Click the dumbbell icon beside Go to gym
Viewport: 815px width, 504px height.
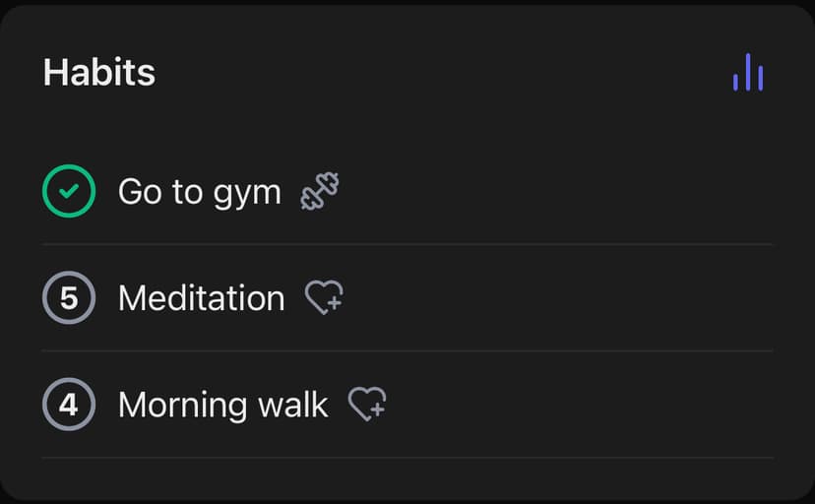pos(320,191)
